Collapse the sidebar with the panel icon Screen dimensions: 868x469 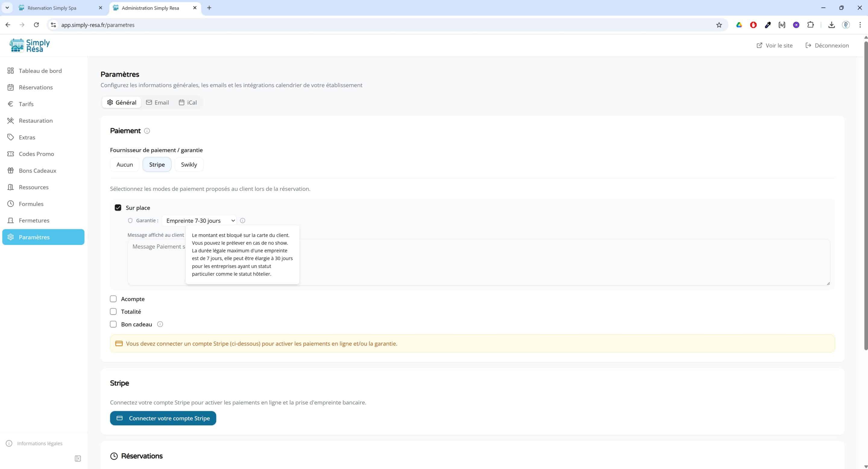click(78, 458)
